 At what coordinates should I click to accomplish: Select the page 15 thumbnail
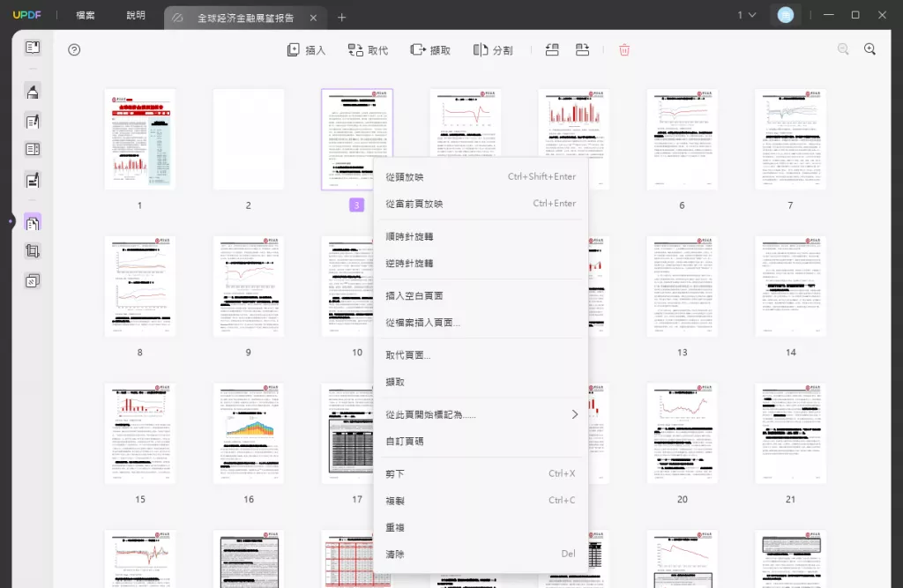[140, 433]
